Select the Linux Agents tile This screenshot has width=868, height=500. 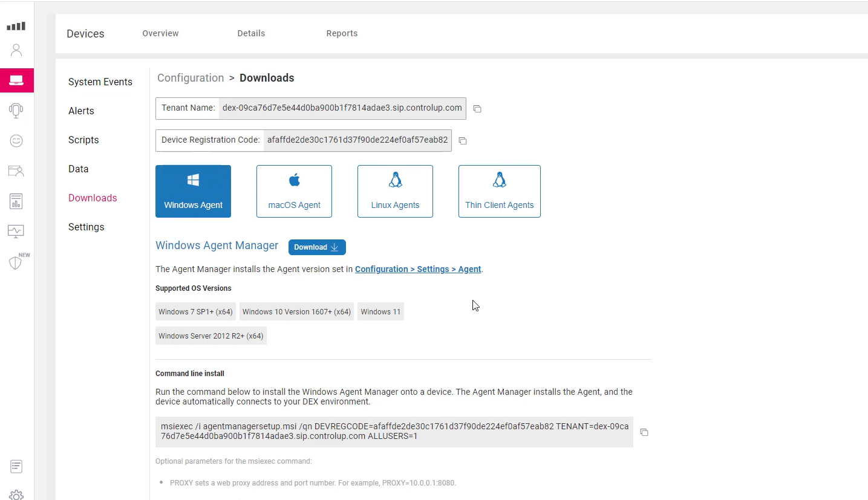tap(395, 191)
